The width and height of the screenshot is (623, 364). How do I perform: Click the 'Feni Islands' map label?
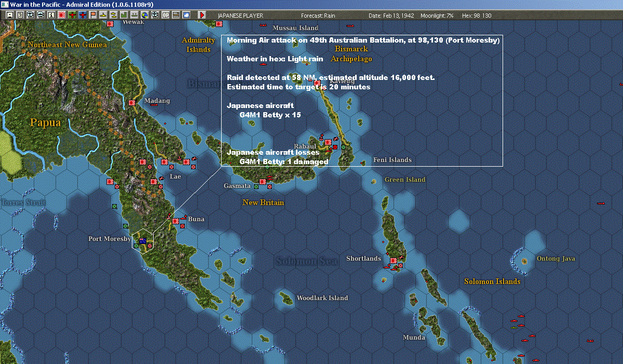click(392, 160)
